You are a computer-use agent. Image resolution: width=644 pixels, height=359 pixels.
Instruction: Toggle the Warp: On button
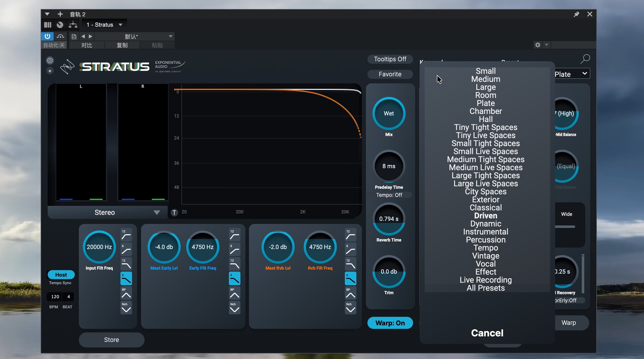click(390, 323)
